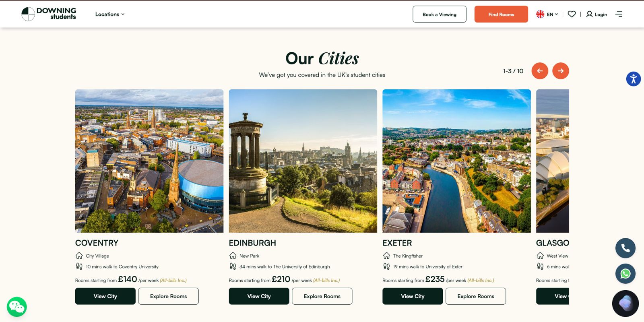Expand the Locations dropdown
The width and height of the screenshot is (644, 322).
(110, 14)
